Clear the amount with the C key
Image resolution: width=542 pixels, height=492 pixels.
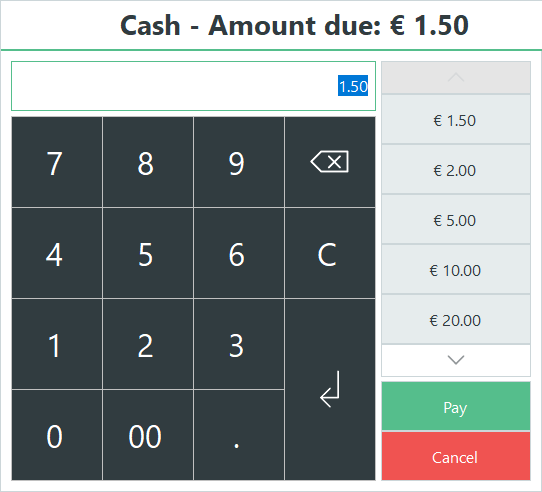(330, 253)
